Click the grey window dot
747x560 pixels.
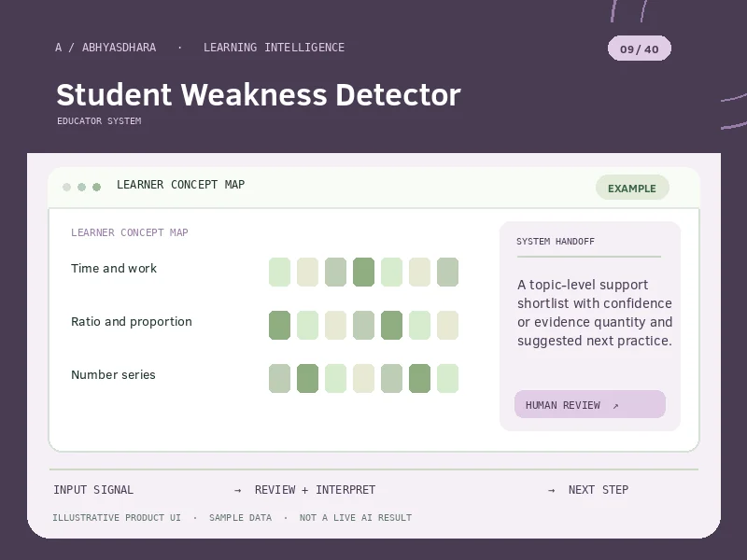pyautogui.click(x=66, y=188)
